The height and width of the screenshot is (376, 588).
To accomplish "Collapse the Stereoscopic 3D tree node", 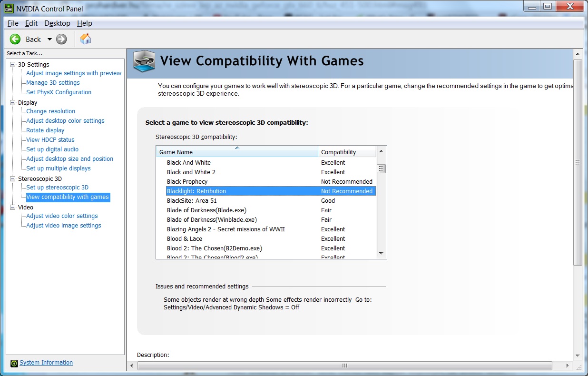I will [13, 178].
